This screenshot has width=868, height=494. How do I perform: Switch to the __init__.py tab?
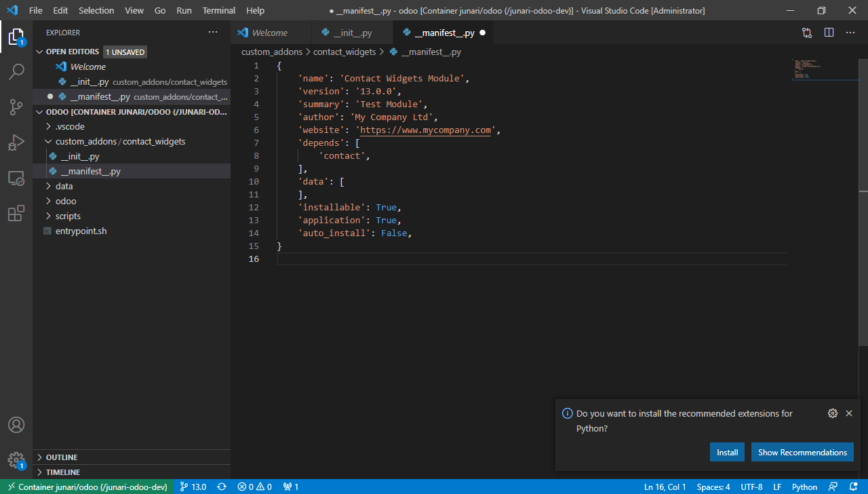point(352,33)
